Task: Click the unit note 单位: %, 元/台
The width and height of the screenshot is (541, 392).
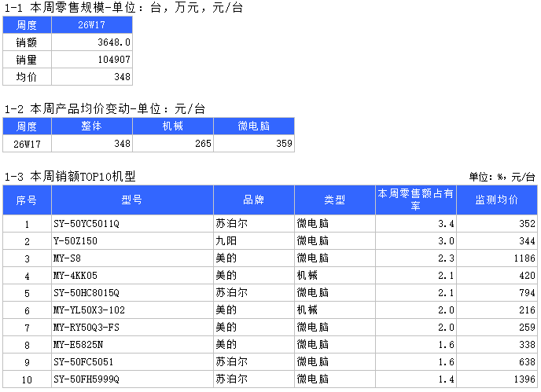Action: coord(502,177)
